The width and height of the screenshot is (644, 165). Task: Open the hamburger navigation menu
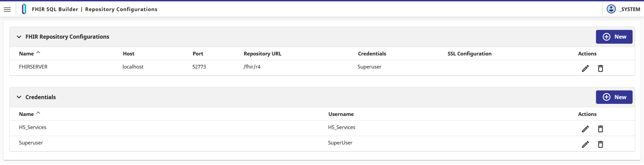7,9
